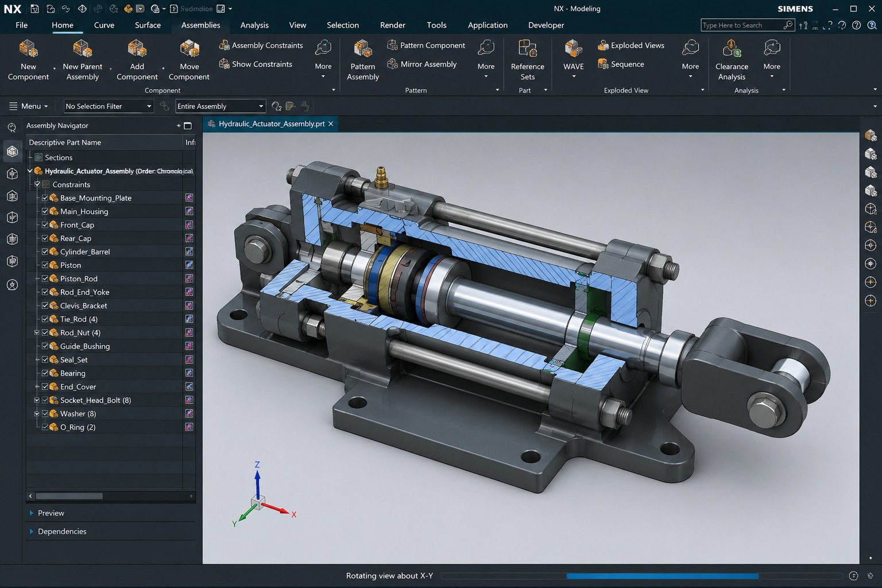
Task: Click More in the Pattern group
Action: point(486,58)
